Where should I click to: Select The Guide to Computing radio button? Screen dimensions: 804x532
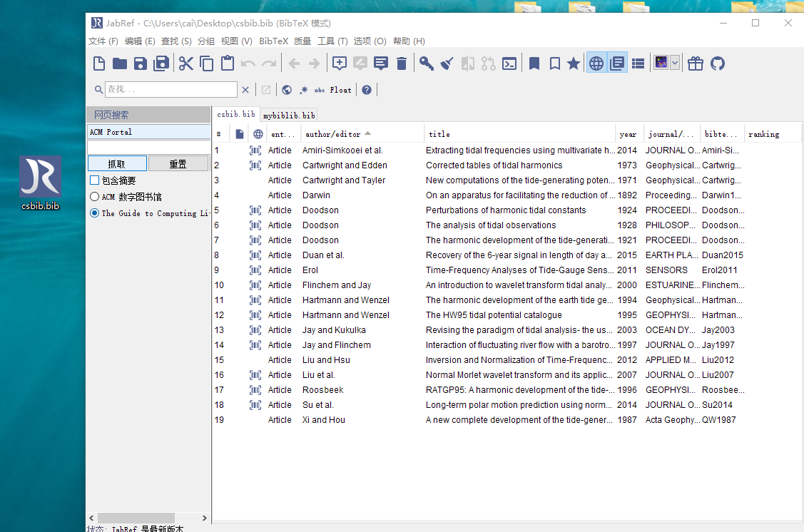point(94,213)
